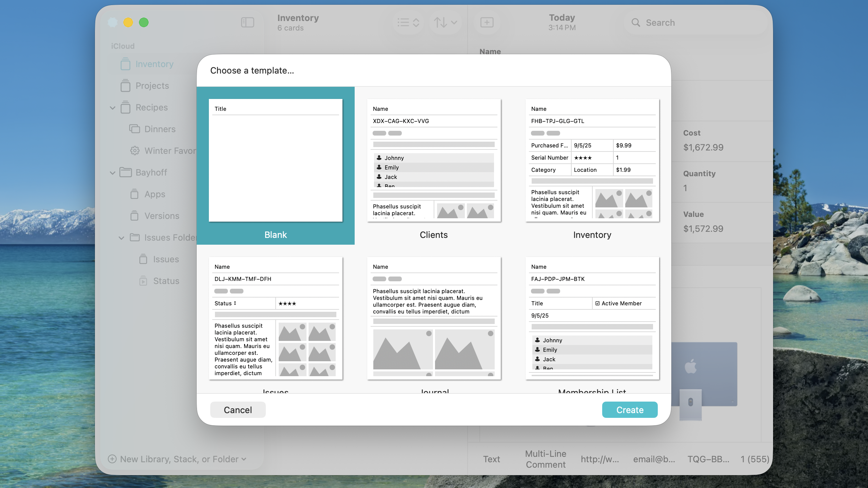Screen dimensions: 868x488
Task: Select the Status stack's video icon
Action: [x=143, y=281]
